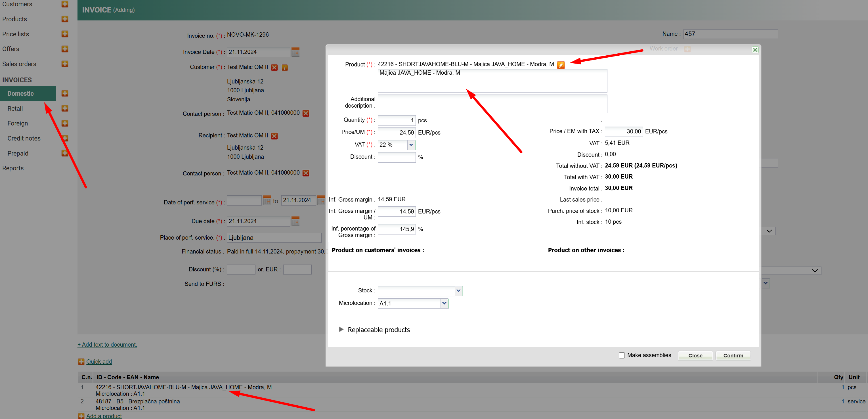Screen dimensions: 868x419
Task: Remove the Recipient with the red X icon
Action: coord(274,136)
